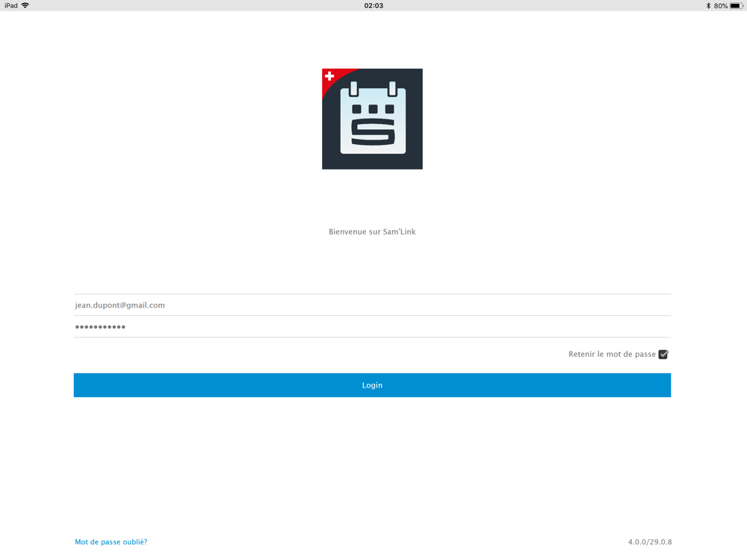Click the version number 4.0.0/29.0.8
Screen dimensions: 747x560
pos(650,542)
